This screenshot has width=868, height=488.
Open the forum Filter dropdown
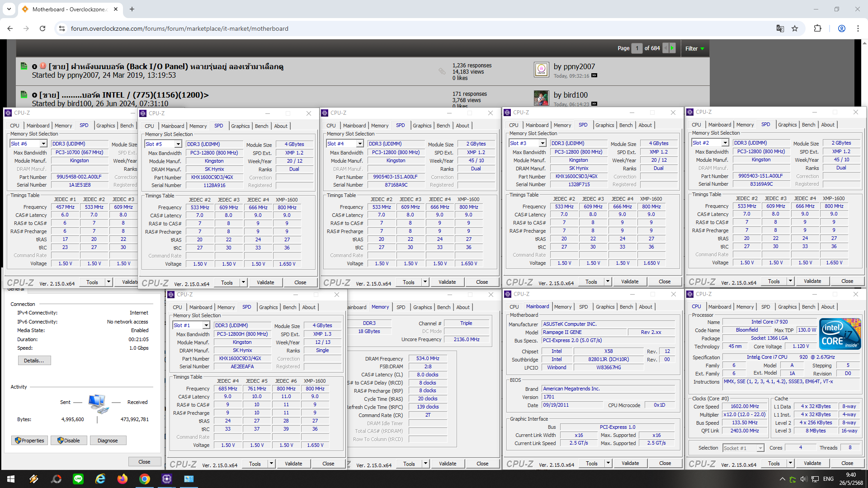695,48
